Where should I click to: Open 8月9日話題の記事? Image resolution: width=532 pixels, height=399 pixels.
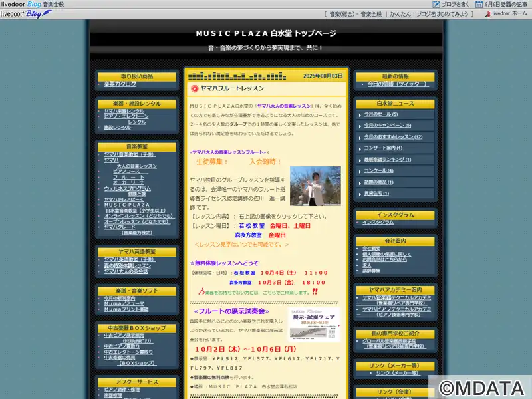(x=506, y=5)
